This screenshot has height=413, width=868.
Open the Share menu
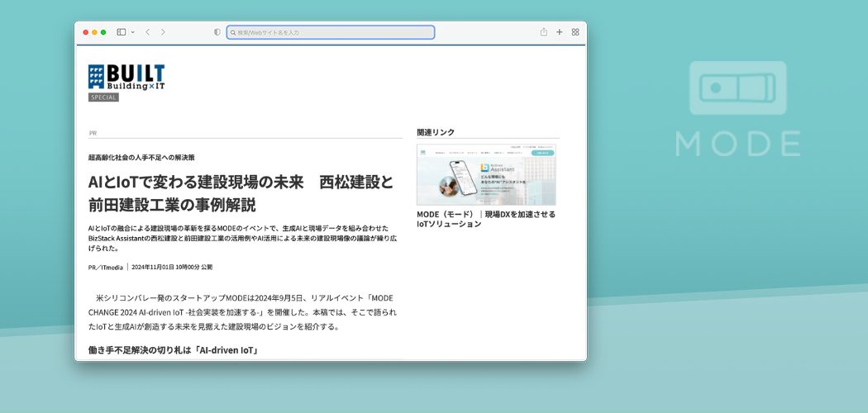click(x=544, y=32)
